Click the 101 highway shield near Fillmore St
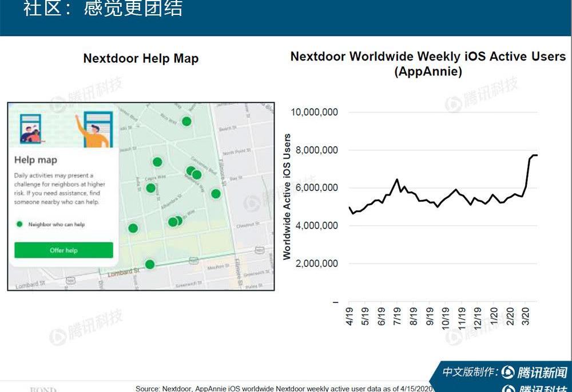This screenshot has height=392, width=572. point(259,250)
